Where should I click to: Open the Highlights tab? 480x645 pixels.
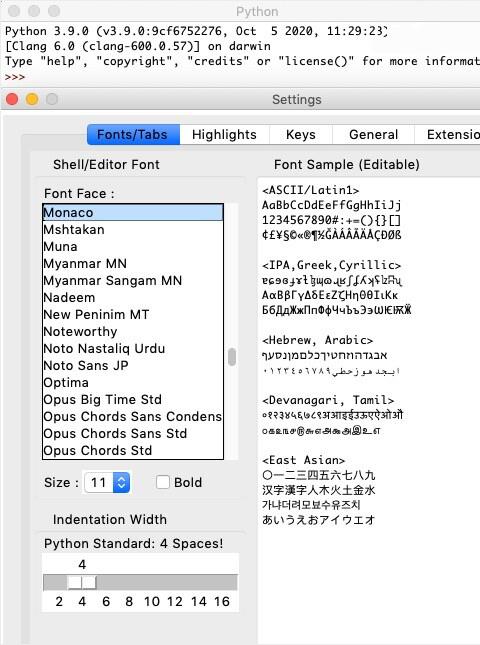[224, 135]
